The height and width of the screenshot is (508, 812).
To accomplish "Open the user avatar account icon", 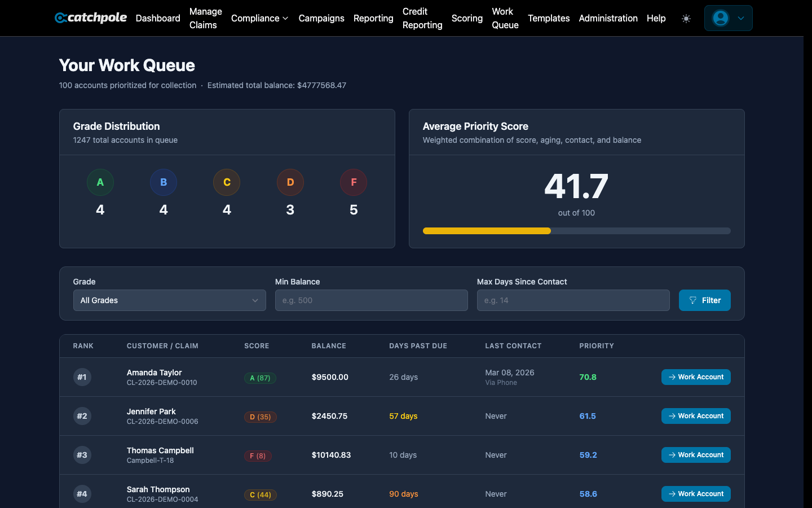I will pos(720,17).
